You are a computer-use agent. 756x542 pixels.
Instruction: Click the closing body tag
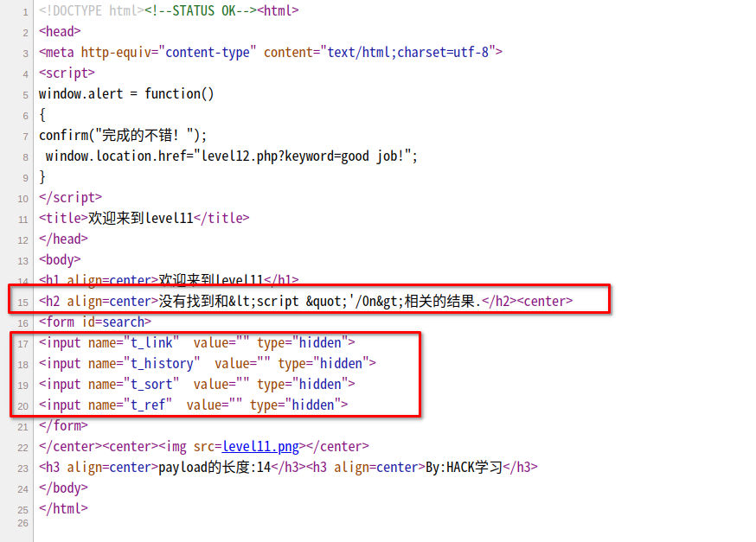tap(63, 488)
